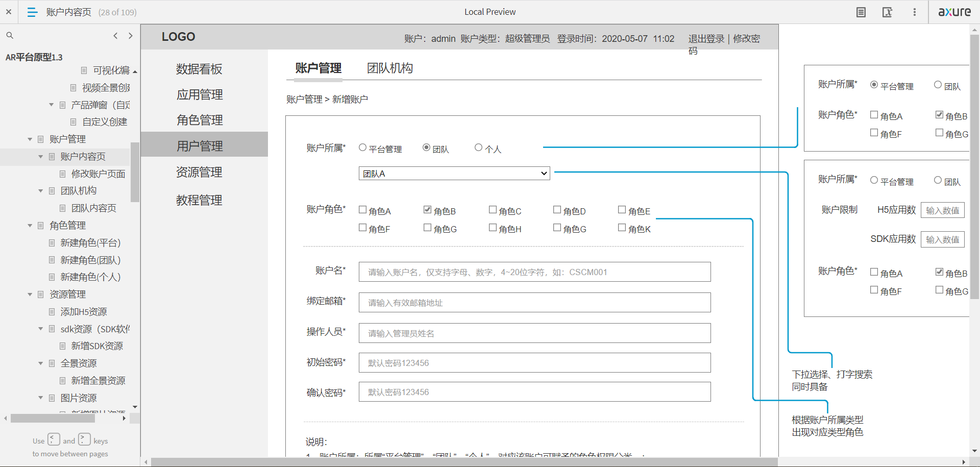980x467 pixels.
Task: Open 应用管理 in the side menu
Action: click(200, 94)
